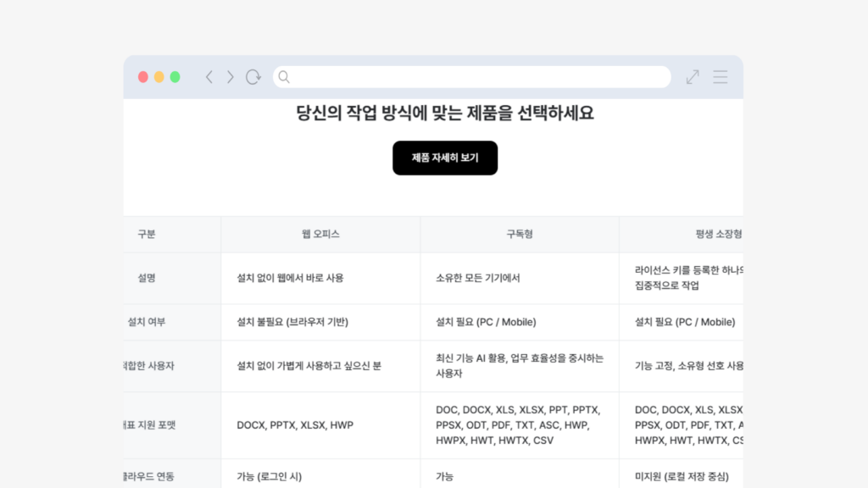Click the yellow minimize window dot
Image resolution: width=868 pixels, height=488 pixels.
click(159, 77)
